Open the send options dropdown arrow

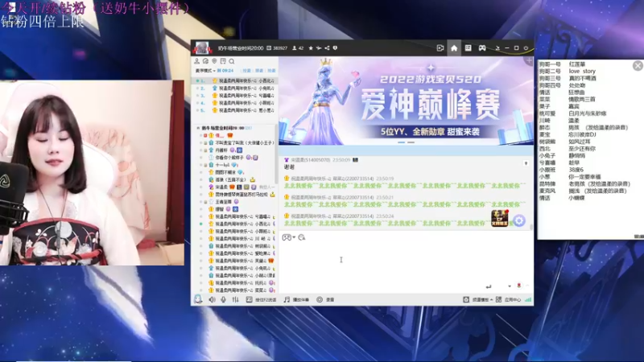click(510, 286)
